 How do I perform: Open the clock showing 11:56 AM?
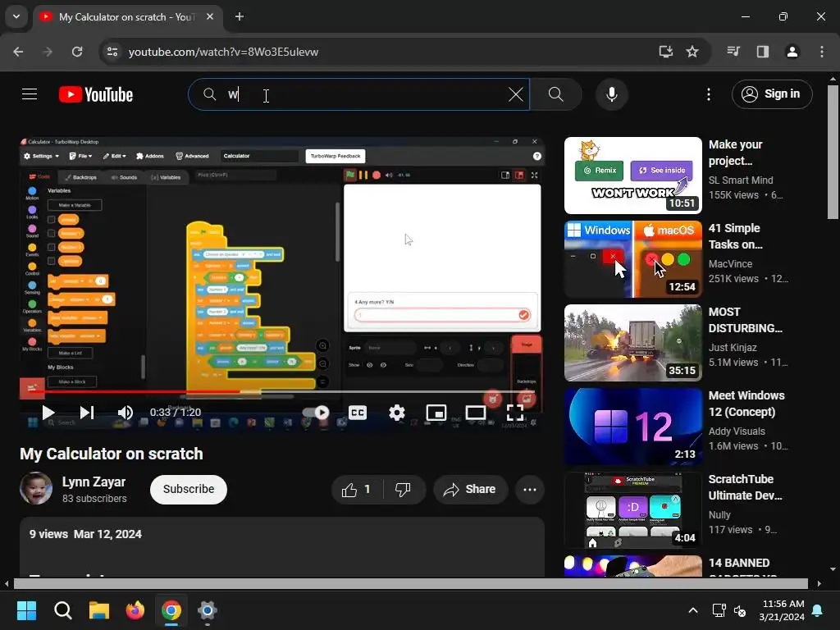[782, 610]
